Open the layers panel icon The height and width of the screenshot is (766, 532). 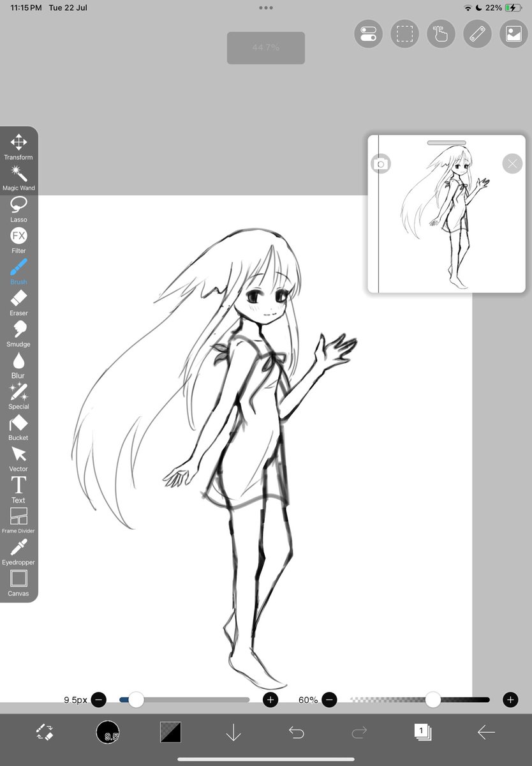[x=422, y=732]
